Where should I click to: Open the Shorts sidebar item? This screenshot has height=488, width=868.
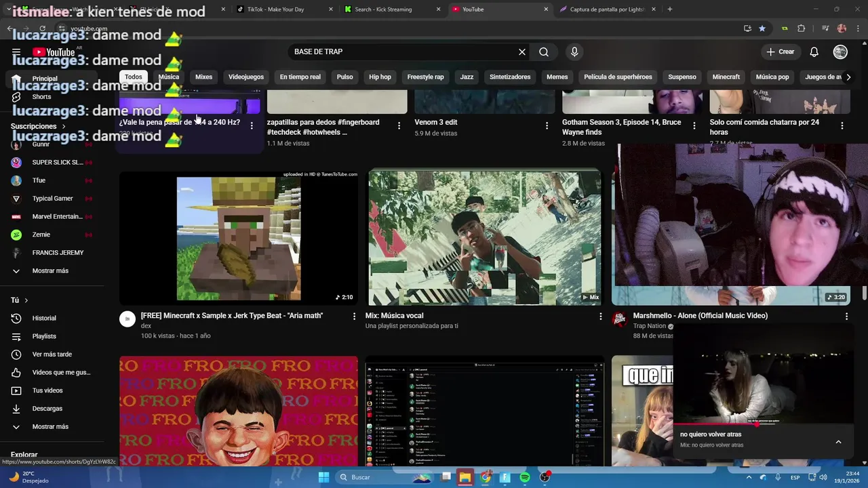point(42,97)
